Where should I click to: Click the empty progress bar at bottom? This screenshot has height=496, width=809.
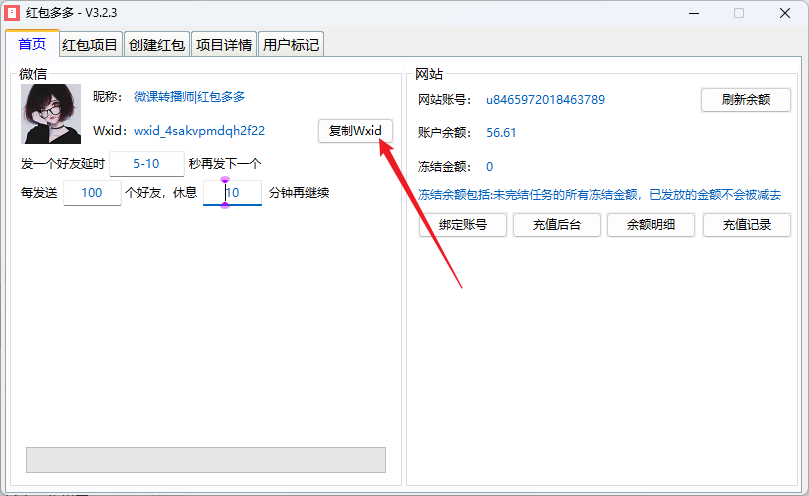tap(205, 459)
